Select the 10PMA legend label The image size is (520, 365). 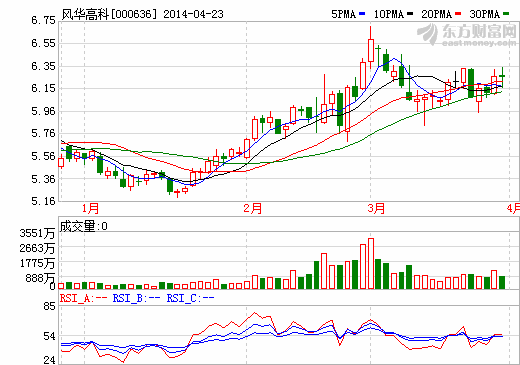389,14
